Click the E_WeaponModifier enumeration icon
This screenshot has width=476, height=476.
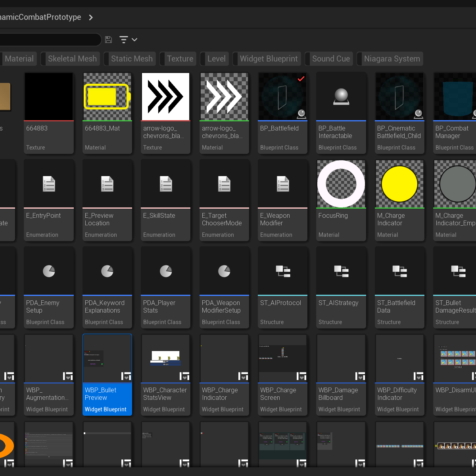click(282, 184)
